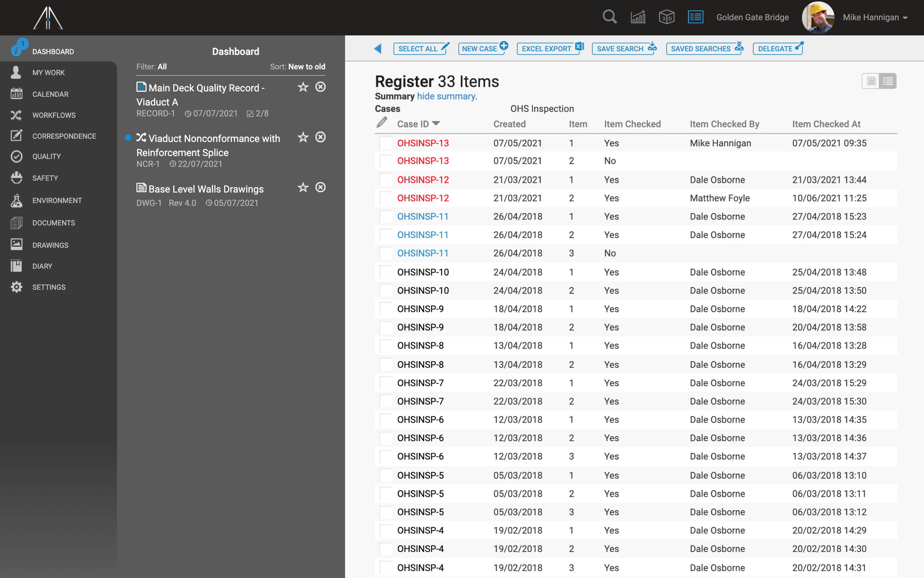The image size is (924, 578).
Task: Remove Base Level Walls Drawings from dashboard
Action: pos(320,187)
